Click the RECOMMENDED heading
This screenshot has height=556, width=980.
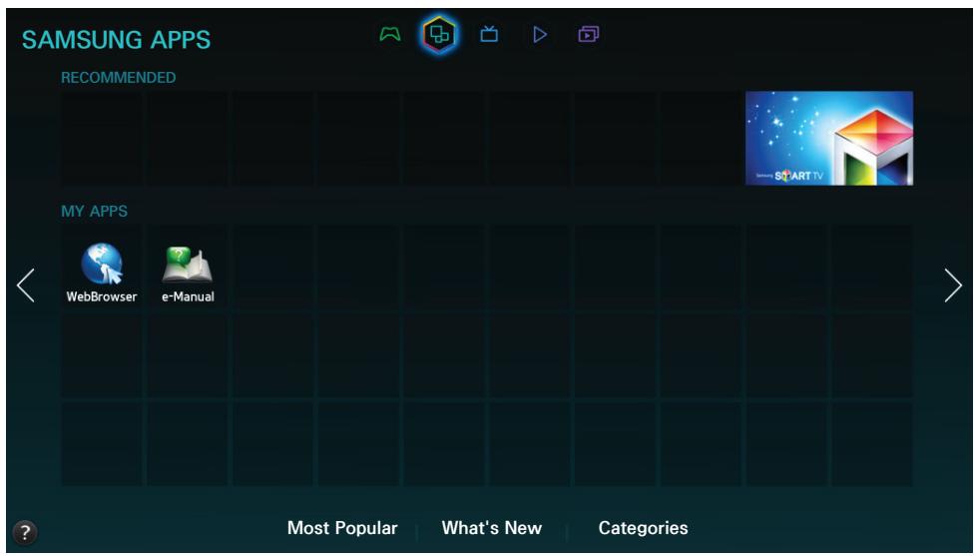click(118, 78)
